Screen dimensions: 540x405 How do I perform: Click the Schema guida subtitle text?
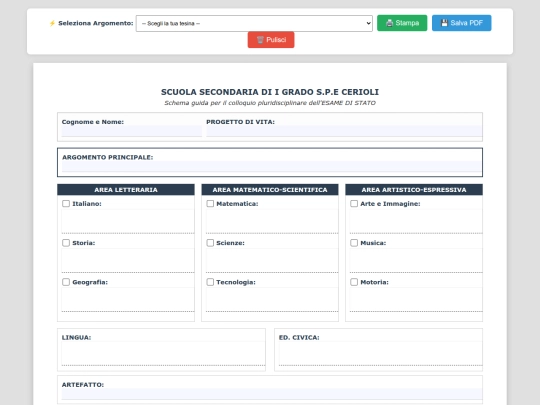point(270,103)
